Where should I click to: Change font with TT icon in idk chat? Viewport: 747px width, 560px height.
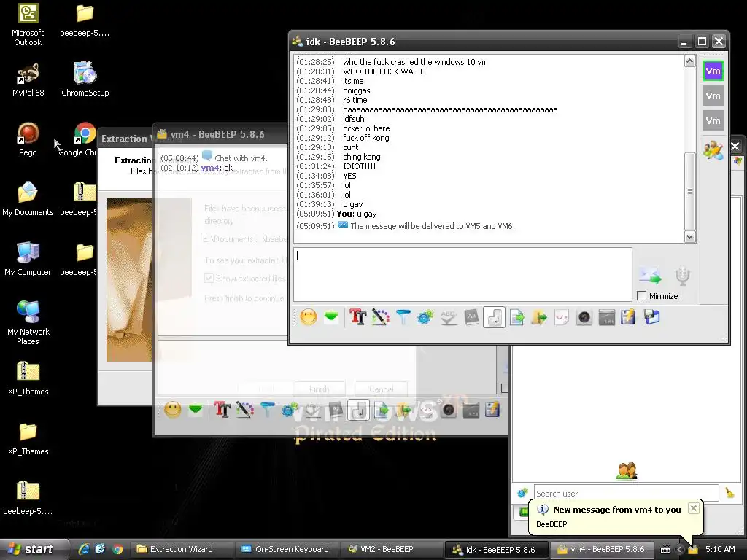coord(357,317)
